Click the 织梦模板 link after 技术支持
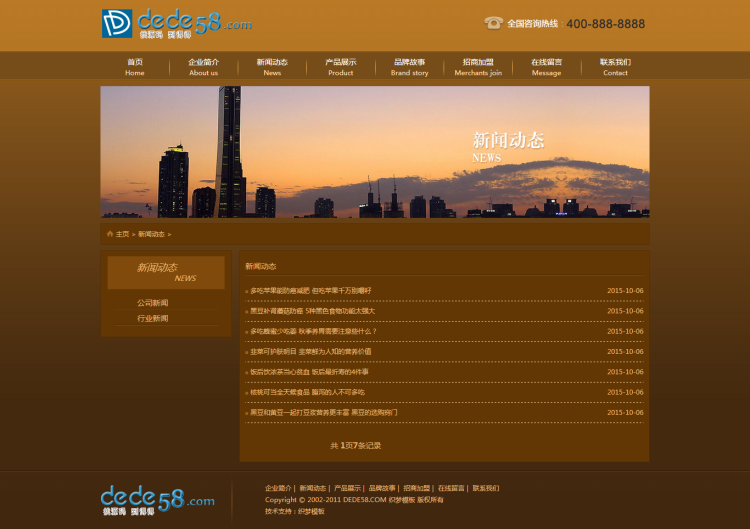 point(311,511)
